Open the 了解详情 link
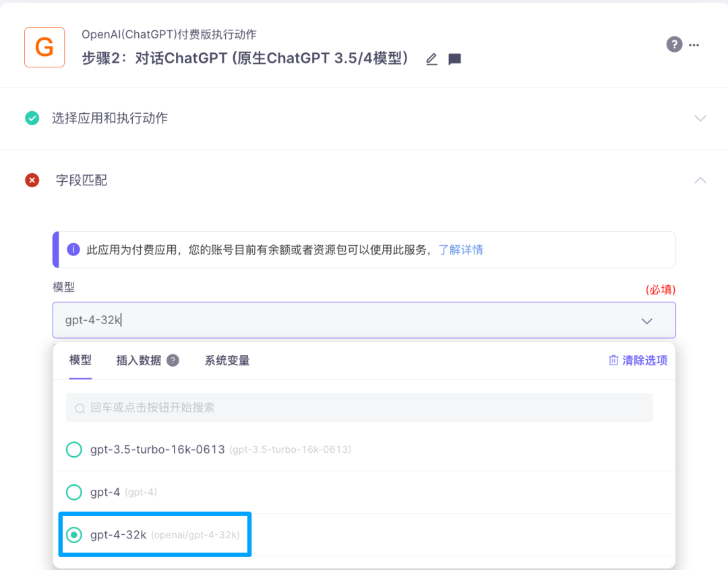728x570 pixels. point(460,250)
